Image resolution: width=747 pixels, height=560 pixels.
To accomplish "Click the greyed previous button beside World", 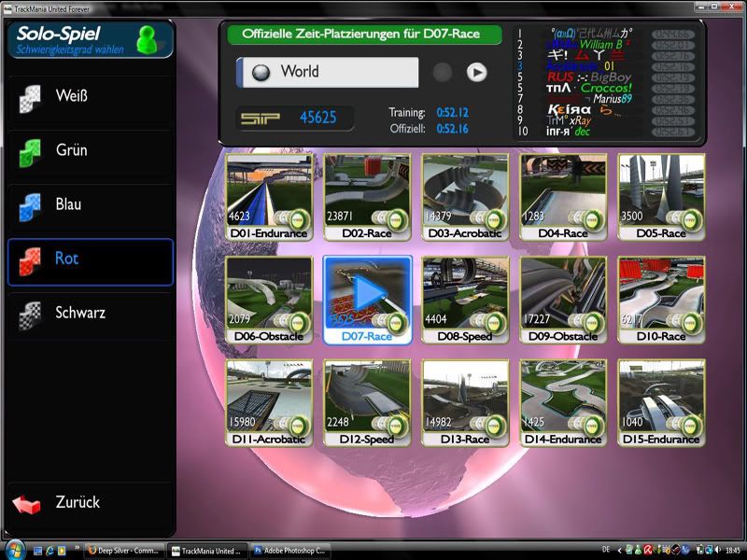I will (442, 73).
